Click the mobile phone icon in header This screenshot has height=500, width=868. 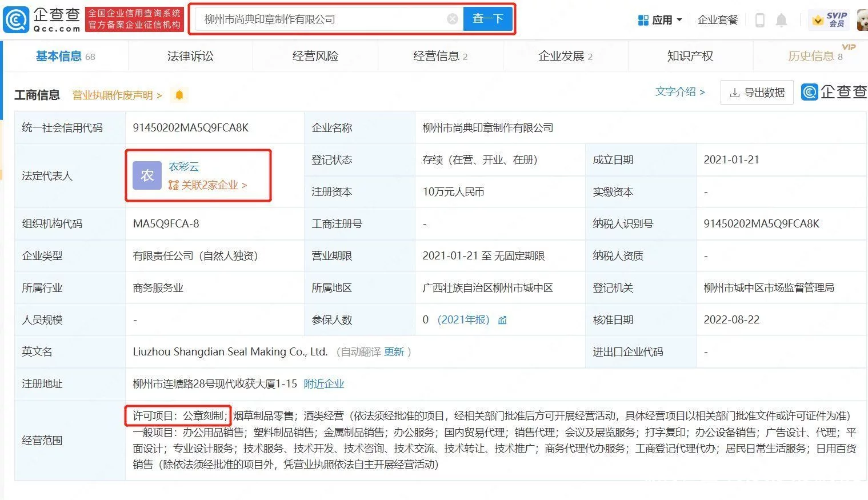click(x=759, y=20)
